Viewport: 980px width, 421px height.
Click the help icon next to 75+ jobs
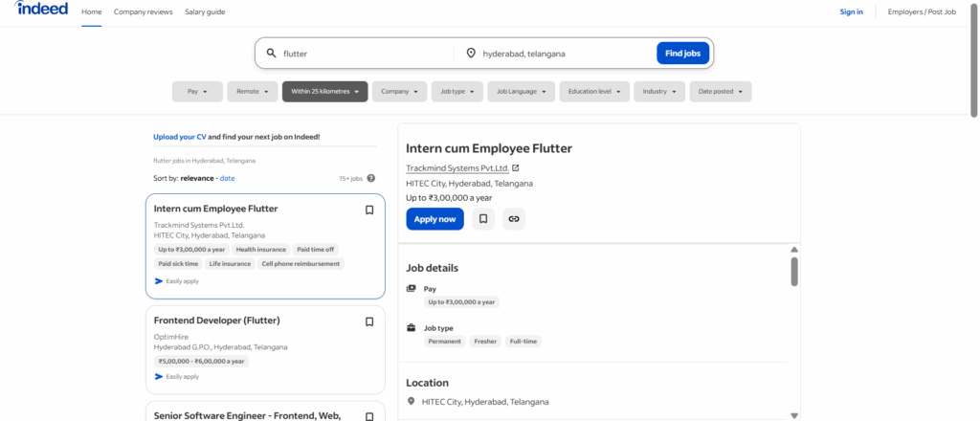pyautogui.click(x=371, y=178)
